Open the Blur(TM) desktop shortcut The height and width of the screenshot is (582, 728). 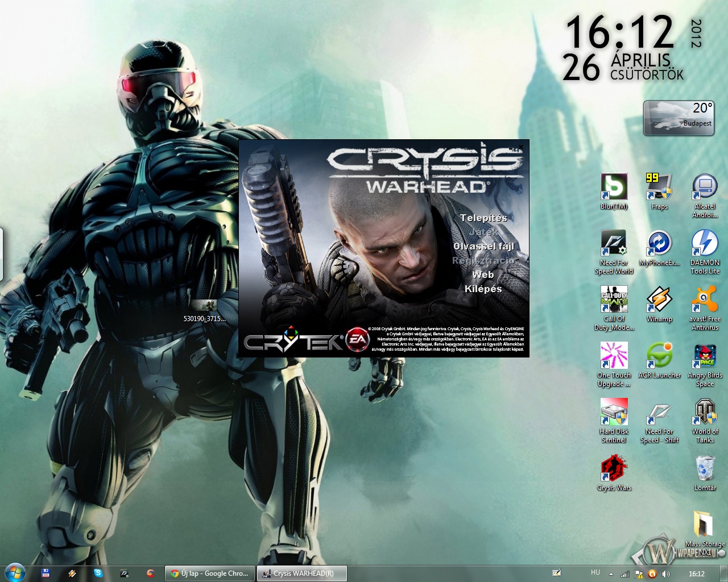point(614,192)
